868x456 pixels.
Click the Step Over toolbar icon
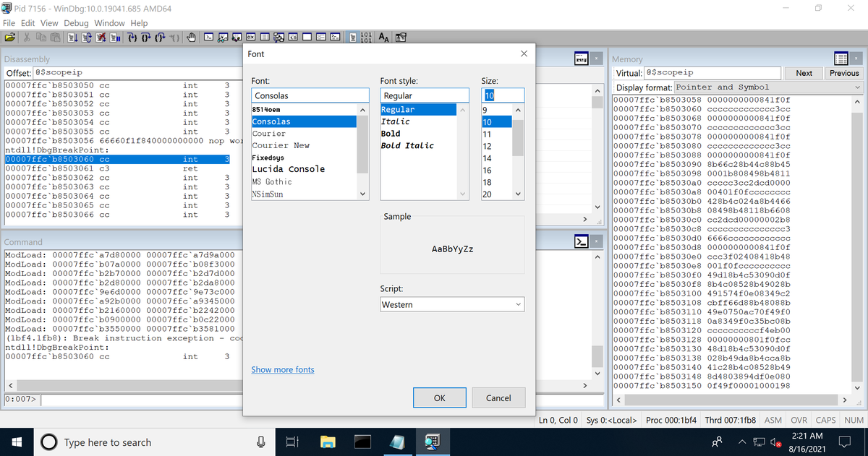tap(145, 37)
